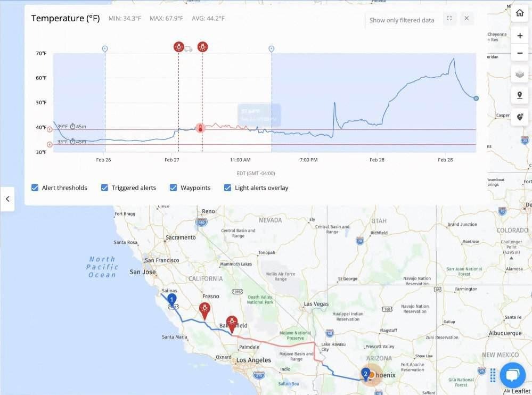This screenshot has height=395, width=532.
Task: Close the Temperature chart panel
Action: [x=466, y=19]
